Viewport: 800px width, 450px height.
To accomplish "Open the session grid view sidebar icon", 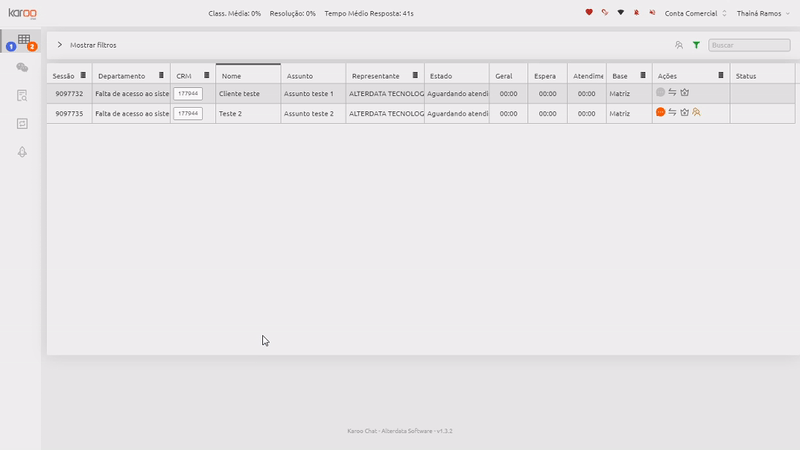I will coord(23,39).
